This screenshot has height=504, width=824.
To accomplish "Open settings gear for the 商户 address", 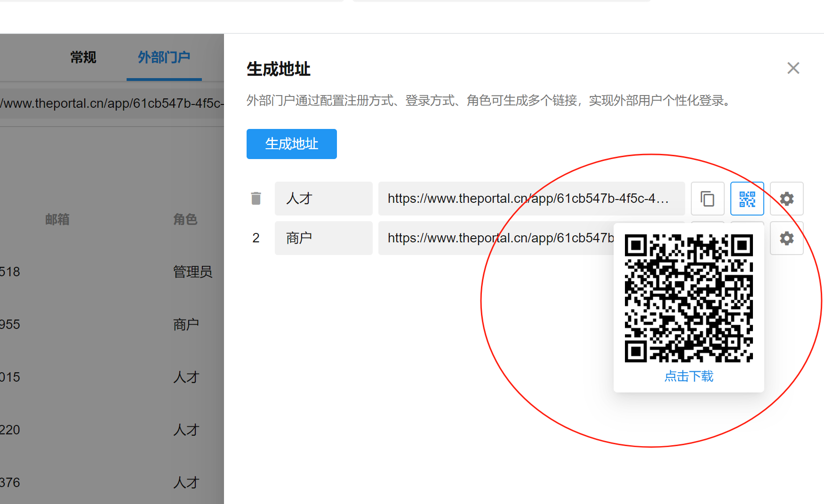I will 786,238.
